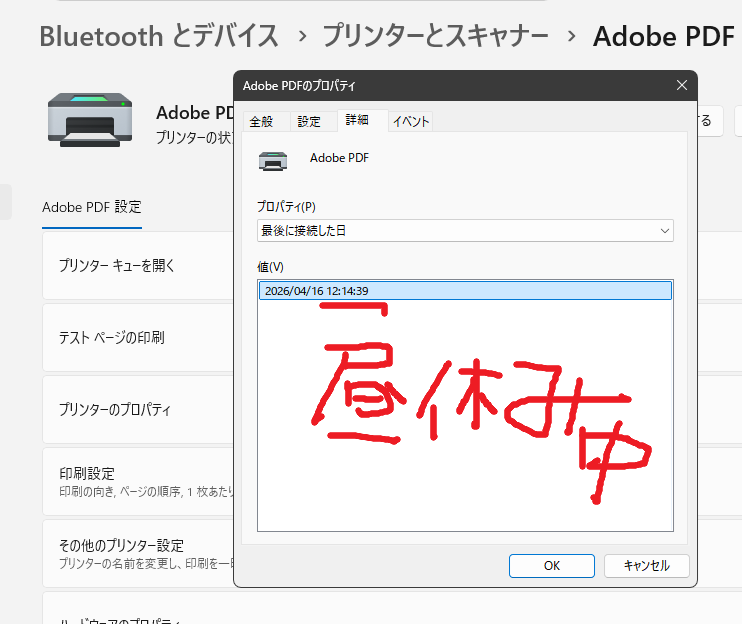Click the first breadcrumb chevron separator
Screen dimensions: 742x624
(302, 36)
